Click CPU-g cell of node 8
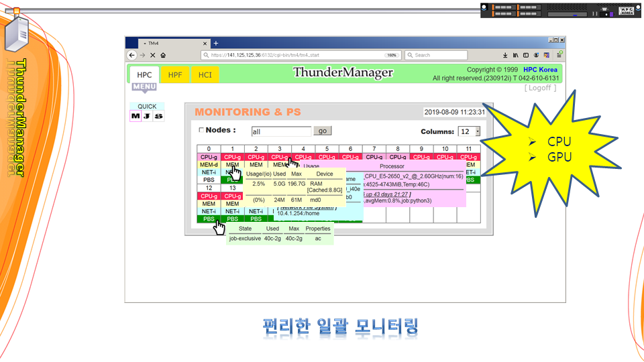The image size is (644, 362). point(398,157)
